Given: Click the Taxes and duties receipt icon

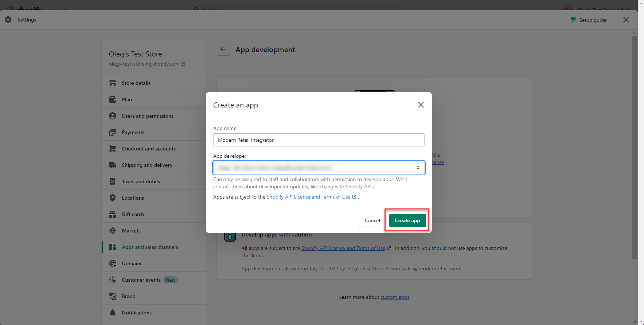Looking at the screenshot, I should (113, 181).
